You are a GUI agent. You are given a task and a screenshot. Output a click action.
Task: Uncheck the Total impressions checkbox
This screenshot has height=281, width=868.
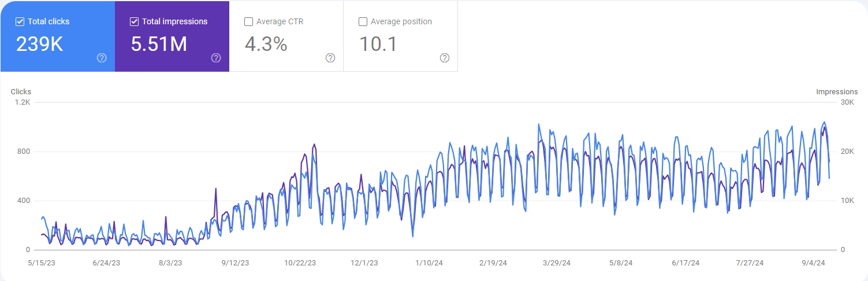point(135,22)
